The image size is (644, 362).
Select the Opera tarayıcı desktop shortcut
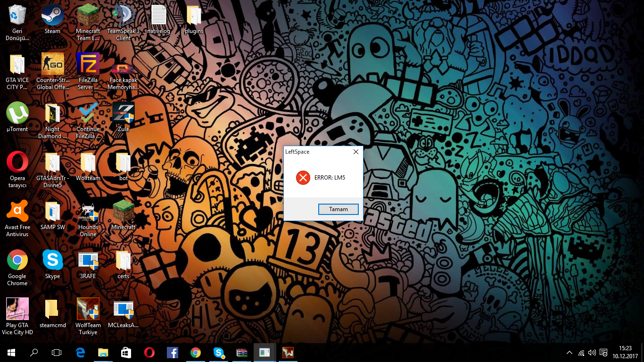point(17,170)
